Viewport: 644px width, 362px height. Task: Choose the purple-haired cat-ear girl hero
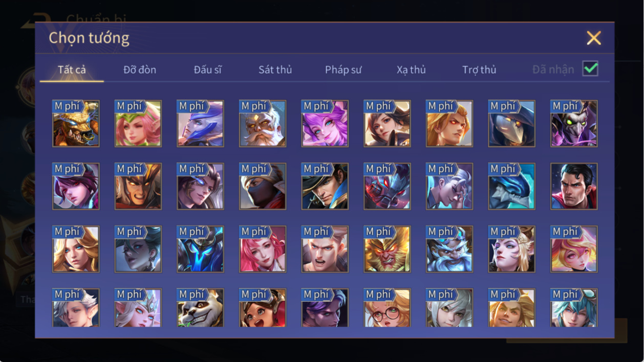[325, 124]
